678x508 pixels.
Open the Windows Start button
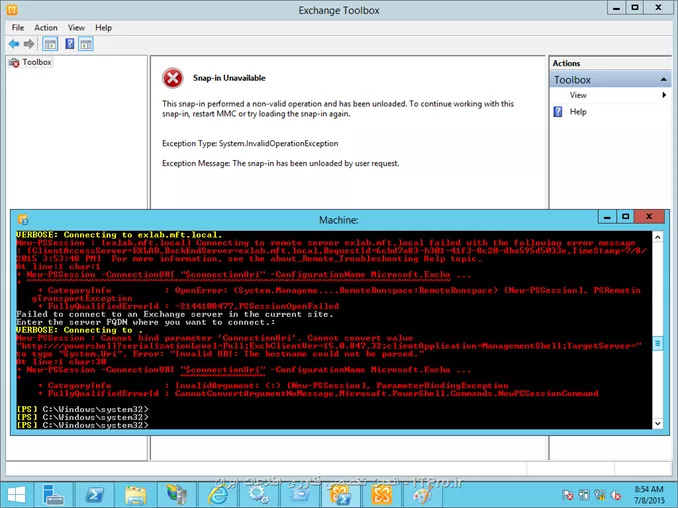[x=16, y=495]
